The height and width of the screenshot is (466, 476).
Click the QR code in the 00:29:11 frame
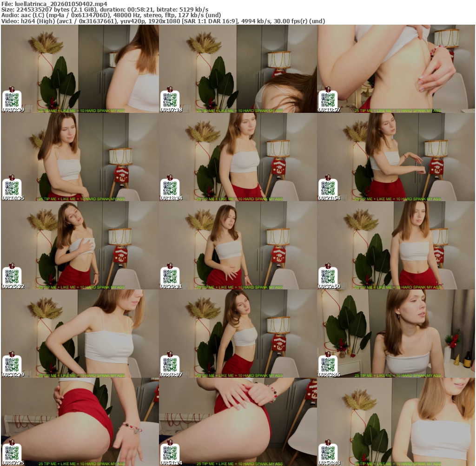[170, 276]
